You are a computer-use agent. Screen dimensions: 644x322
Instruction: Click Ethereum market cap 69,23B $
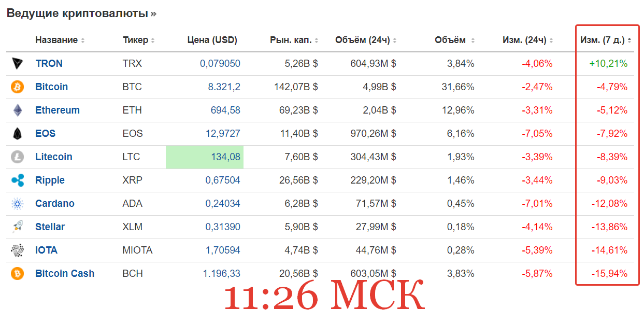click(x=298, y=110)
